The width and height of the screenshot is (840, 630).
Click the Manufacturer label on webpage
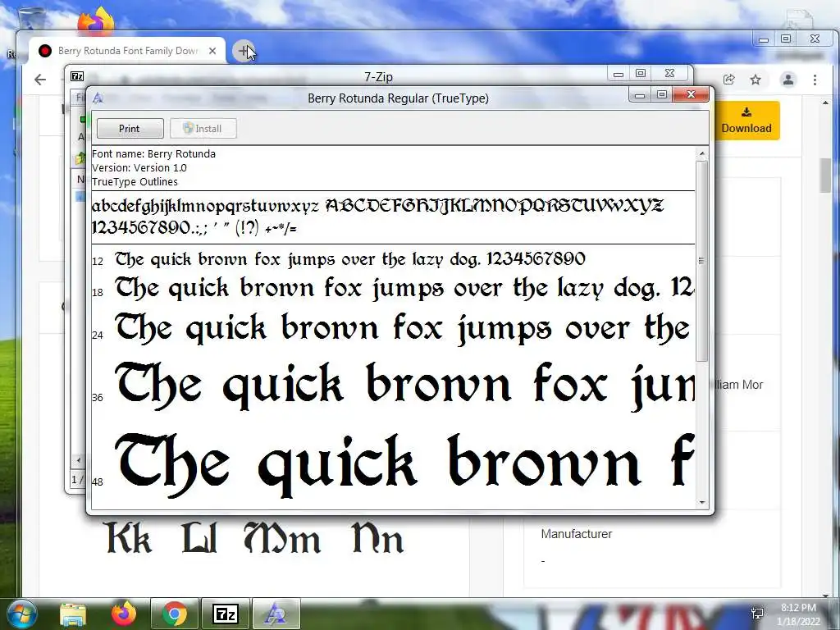click(577, 534)
